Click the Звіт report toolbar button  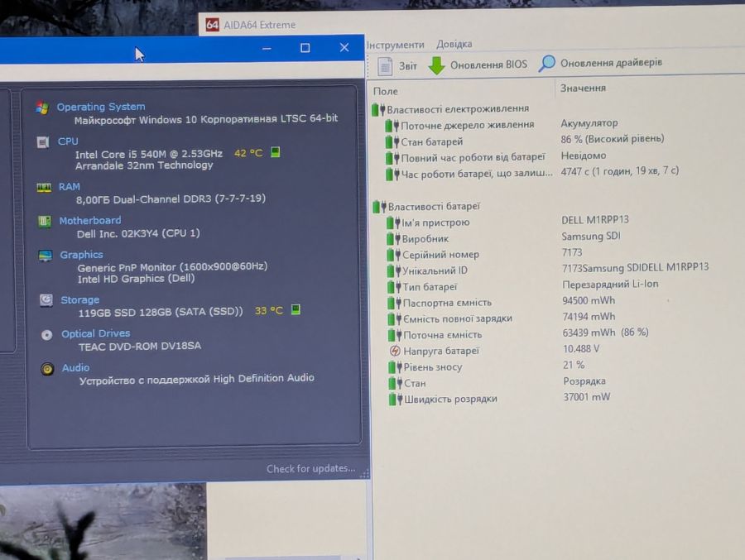pos(397,65)
